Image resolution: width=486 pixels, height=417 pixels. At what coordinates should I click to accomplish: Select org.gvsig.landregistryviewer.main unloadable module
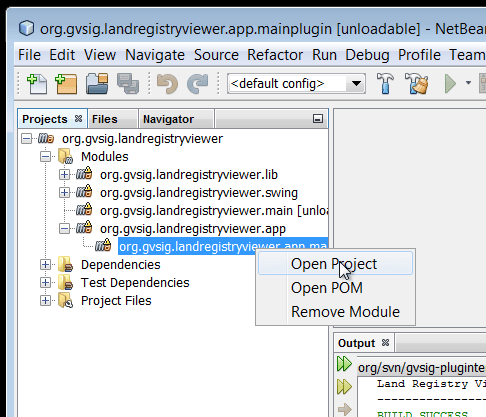214,211
